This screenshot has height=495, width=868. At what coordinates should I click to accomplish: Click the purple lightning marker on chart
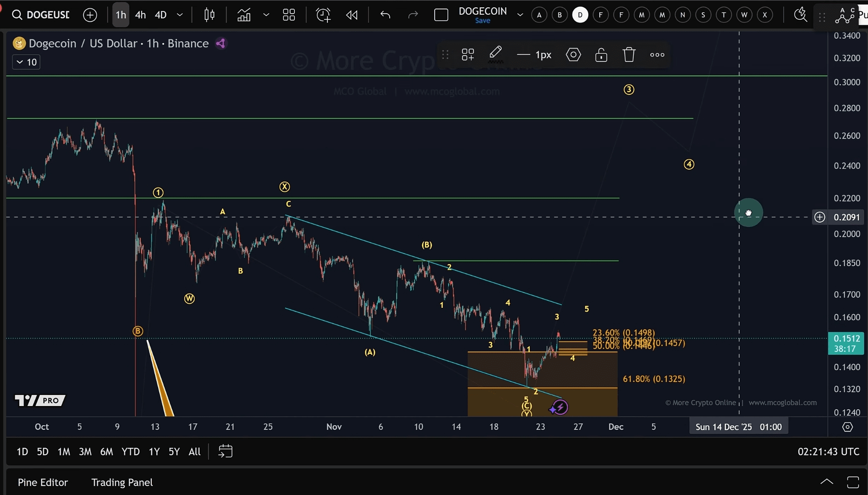pos(560,407)
